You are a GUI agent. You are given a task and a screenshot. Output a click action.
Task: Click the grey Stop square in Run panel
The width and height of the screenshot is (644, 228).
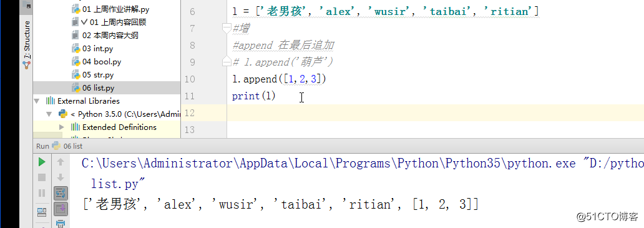tap(41, 177)
